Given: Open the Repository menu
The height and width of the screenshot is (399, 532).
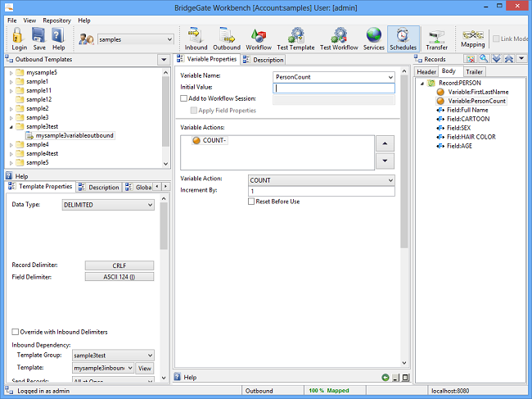Looking at the screenshot, I should [56, 20].
